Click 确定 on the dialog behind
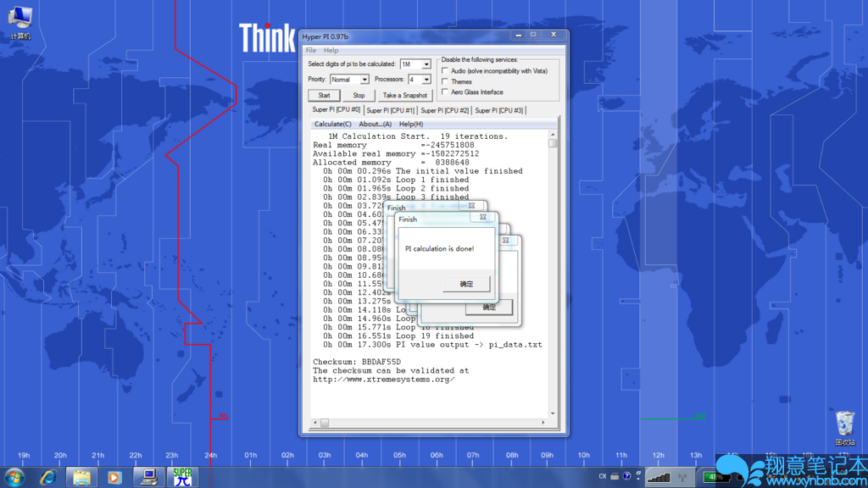The image size is (868, 488). tap(489, 308)
